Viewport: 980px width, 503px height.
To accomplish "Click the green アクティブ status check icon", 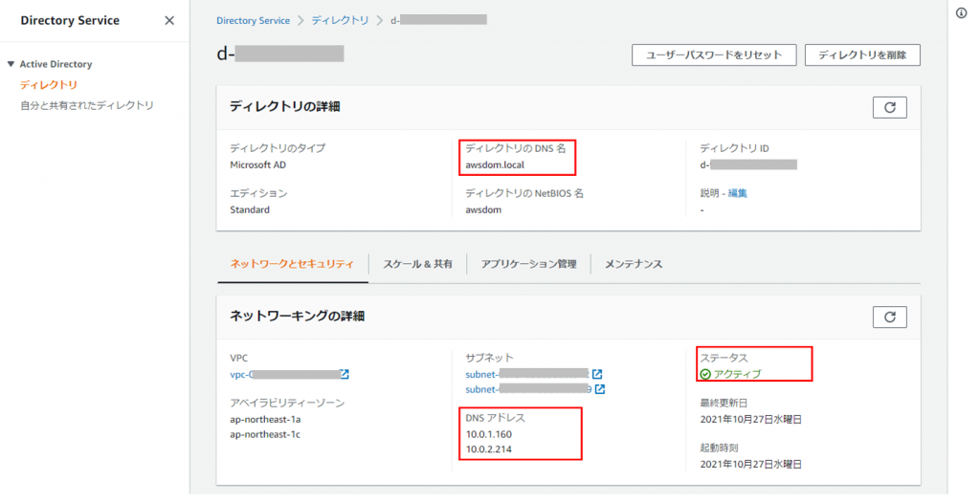I will tap(705, 374).
